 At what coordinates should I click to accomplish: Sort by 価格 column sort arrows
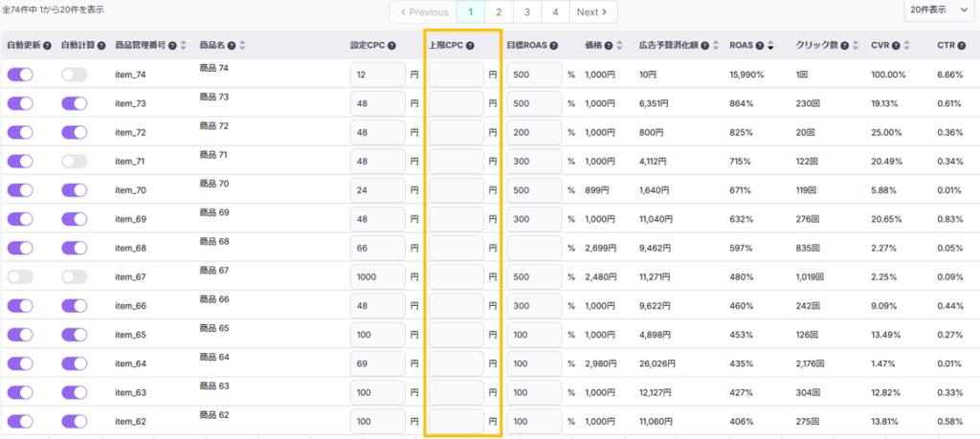621,46
